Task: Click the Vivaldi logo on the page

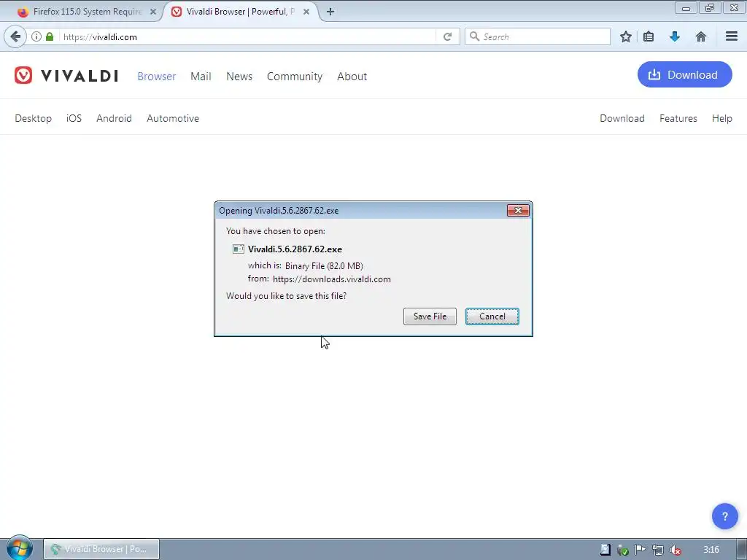Action: pyautogui.click(x=66, y=75)
